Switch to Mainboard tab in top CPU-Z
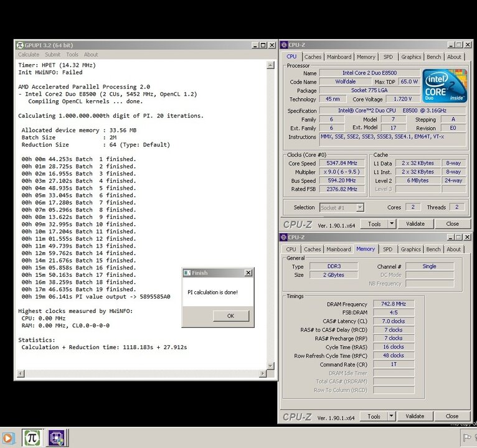Image resolution: width=477 pixels, height=448 pixels. pos(339,57)
